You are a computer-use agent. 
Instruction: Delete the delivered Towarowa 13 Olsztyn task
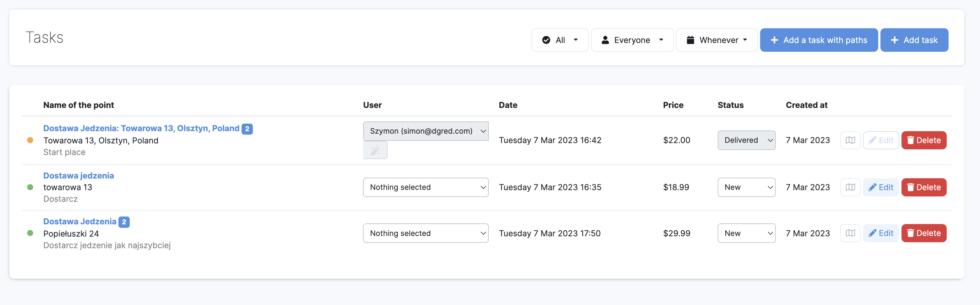[923, 140]
